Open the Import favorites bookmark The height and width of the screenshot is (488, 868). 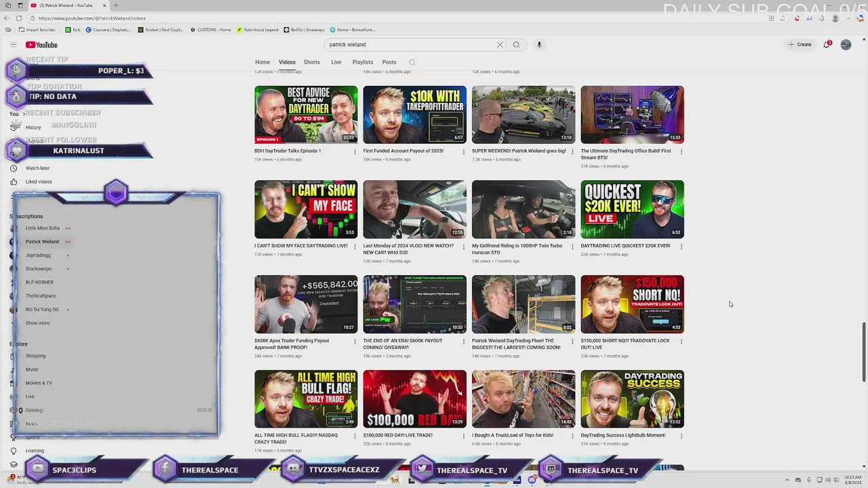(x=37, y=30)
